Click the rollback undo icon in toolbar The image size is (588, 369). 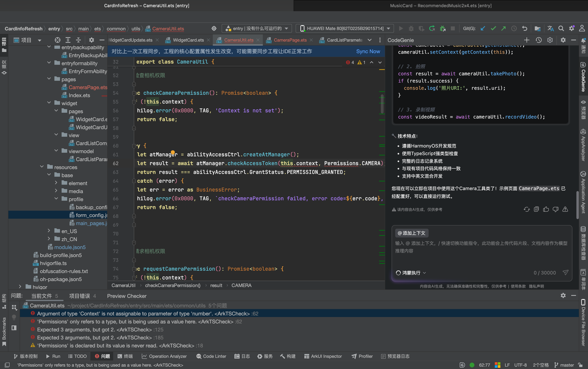[524, 29]
